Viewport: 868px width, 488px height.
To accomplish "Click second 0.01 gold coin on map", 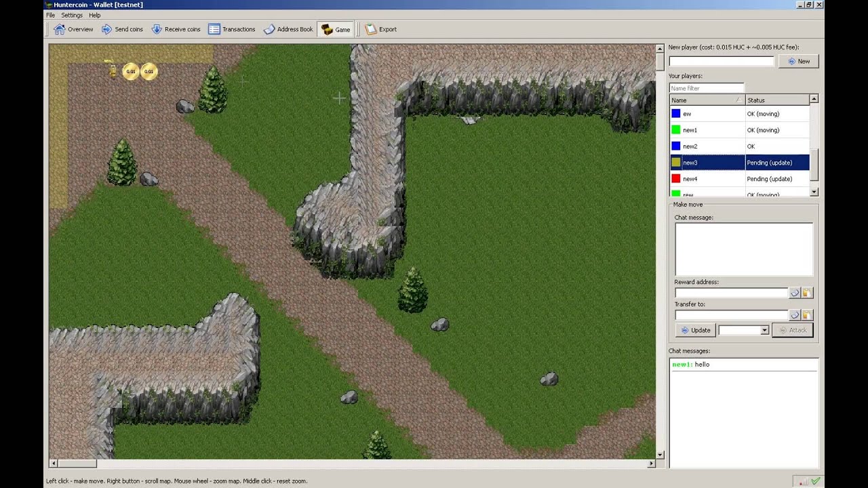I will [149, 71].
